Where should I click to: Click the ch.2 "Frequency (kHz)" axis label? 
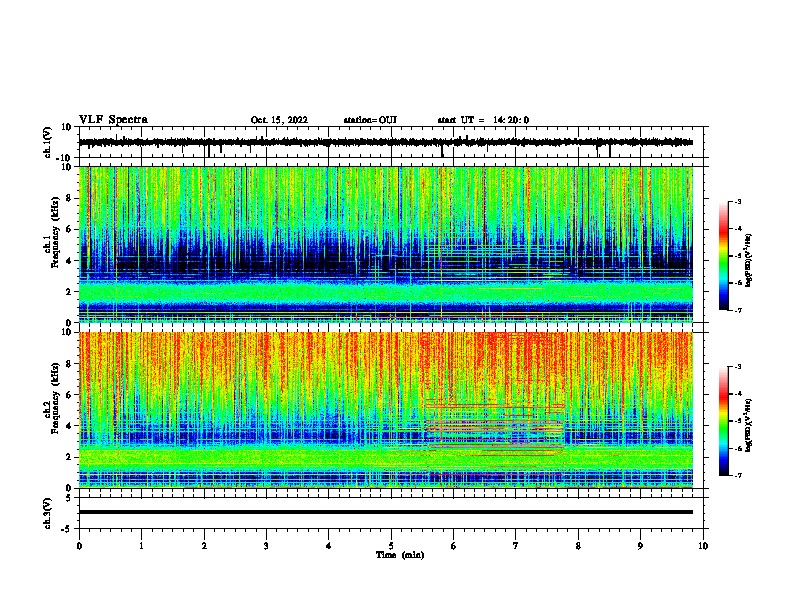(x=56, y=397)
